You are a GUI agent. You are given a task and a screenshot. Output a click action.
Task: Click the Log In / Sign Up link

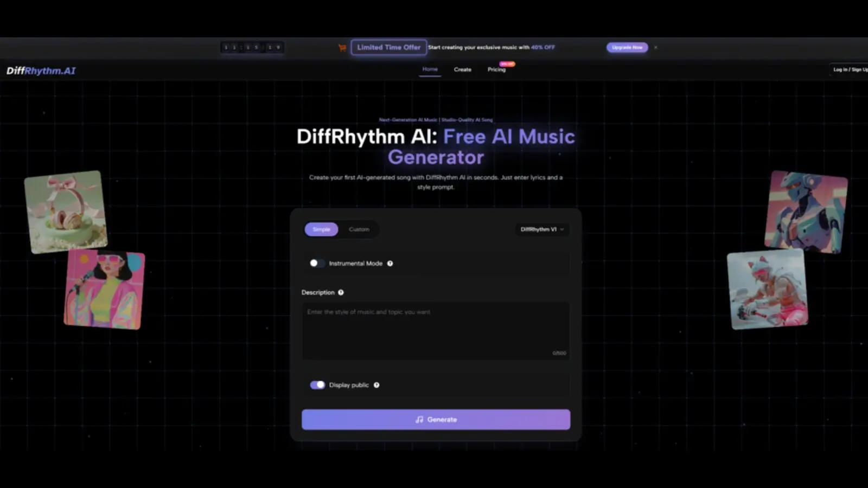tap(848, 69)
